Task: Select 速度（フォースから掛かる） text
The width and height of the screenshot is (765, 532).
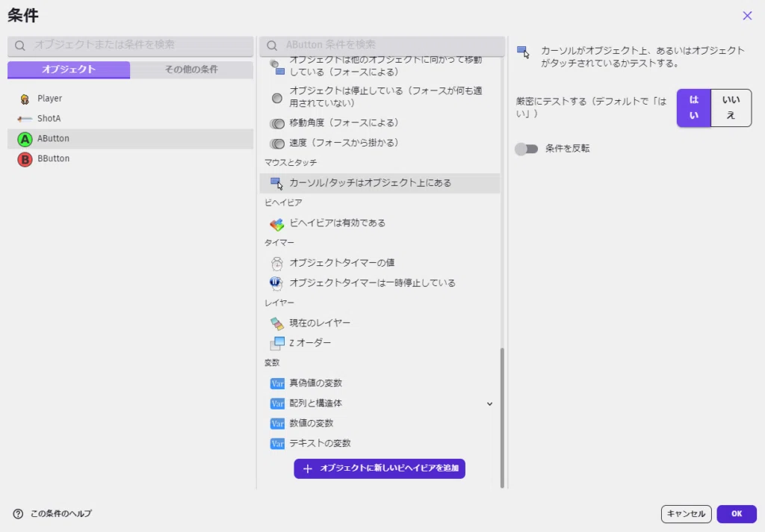Action: tap(345, 143)
